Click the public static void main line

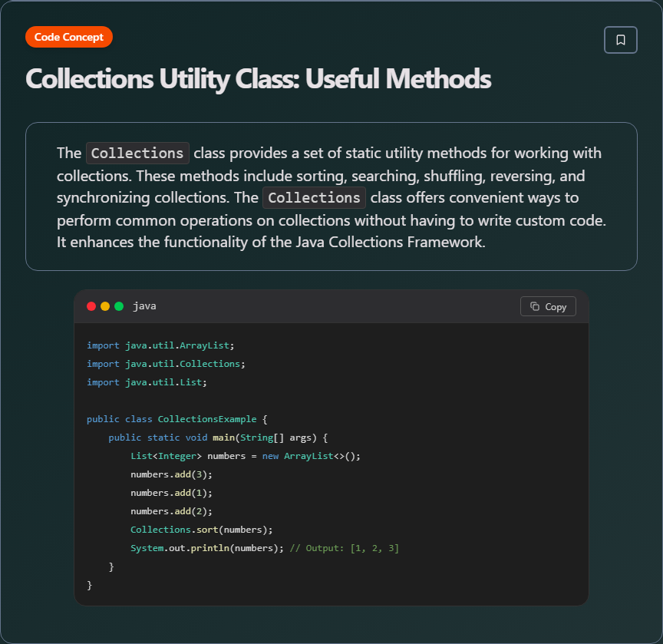pos(218,438)
